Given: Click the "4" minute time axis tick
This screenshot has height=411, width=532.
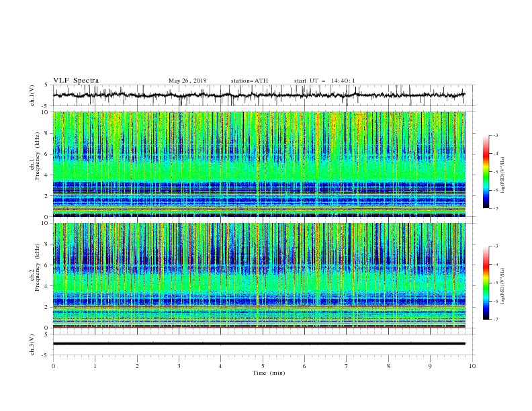Looking at the screenshot, I should click(220, 366).
